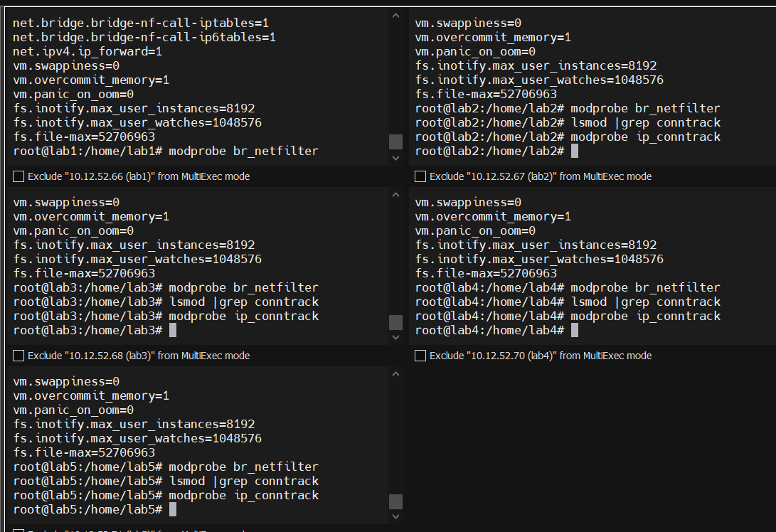Grab the lab1 terminal scrollbar thumb
This screenshot has width=776, height=532.
tap(395, 142)
